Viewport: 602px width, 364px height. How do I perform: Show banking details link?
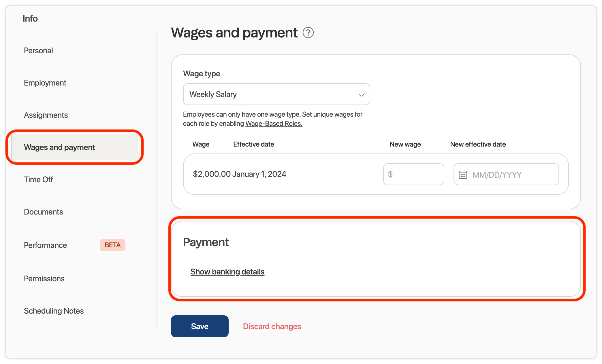[x=227, y=272]
